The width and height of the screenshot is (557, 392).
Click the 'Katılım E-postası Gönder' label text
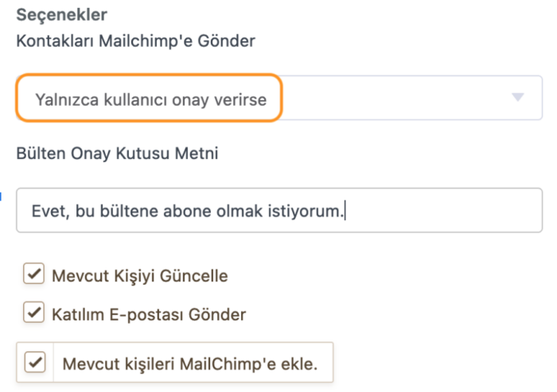point(149,314)
